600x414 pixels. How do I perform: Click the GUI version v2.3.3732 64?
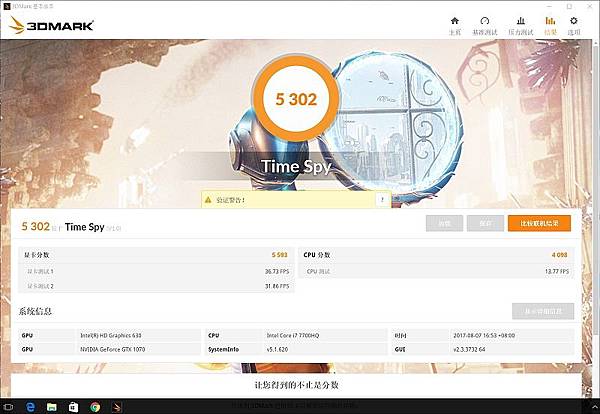click(469, 349)
